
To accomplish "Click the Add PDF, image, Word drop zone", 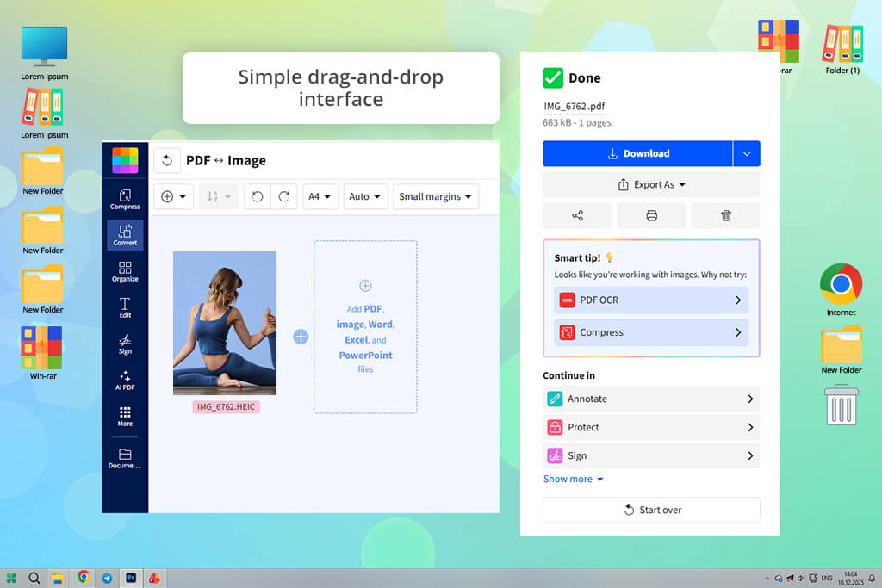I will [x=365, y=327].
